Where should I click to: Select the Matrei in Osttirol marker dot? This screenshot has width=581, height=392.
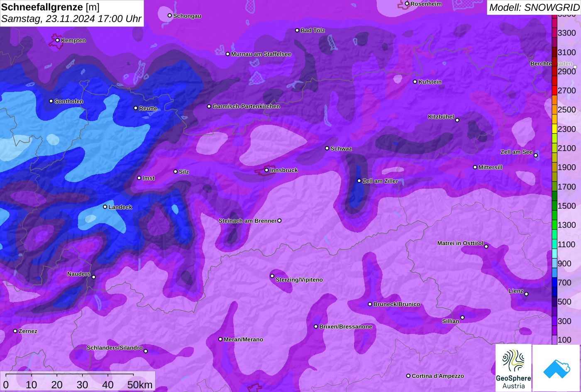coord(486,246)
